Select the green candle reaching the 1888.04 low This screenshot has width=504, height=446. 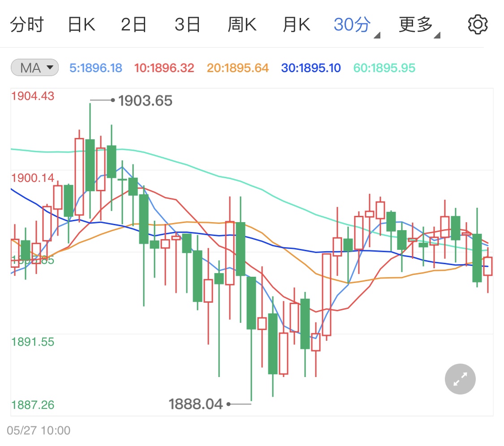pos(251,303)
